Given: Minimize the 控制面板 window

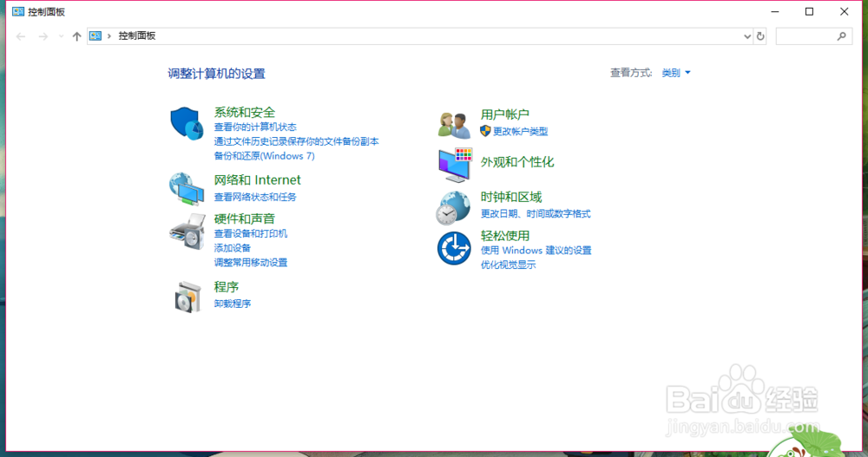Looking at the screenshot, I should 775,11.
